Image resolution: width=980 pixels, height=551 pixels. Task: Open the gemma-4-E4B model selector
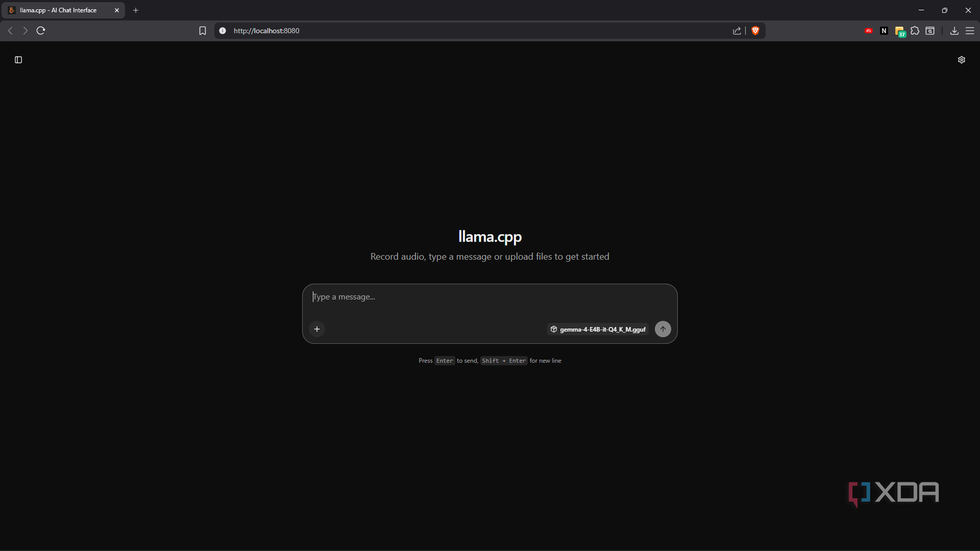coord(597,329)
